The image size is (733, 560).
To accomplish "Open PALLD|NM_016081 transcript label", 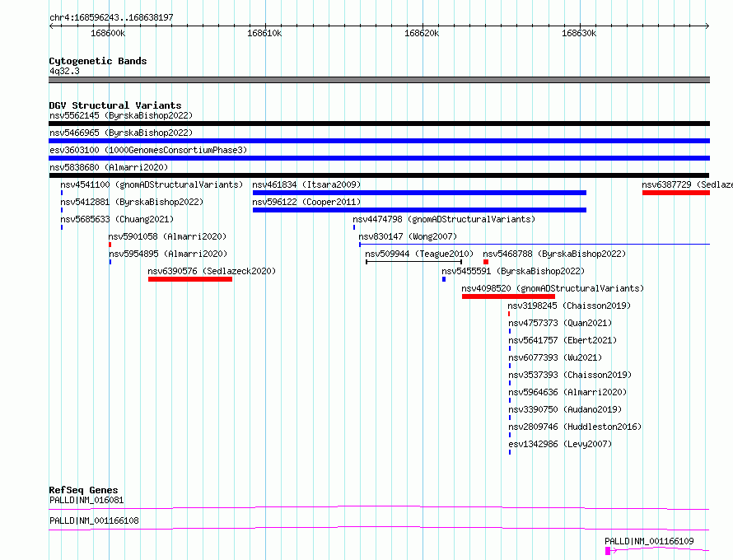I will point(86,500).
